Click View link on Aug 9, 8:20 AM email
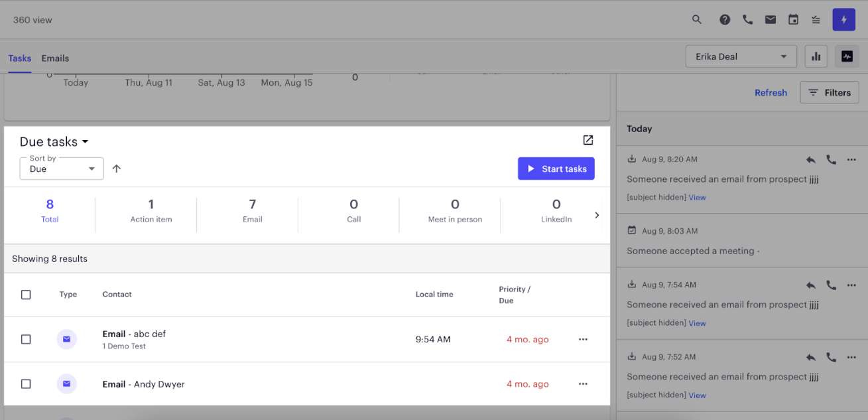 click(x=697, y=198)
